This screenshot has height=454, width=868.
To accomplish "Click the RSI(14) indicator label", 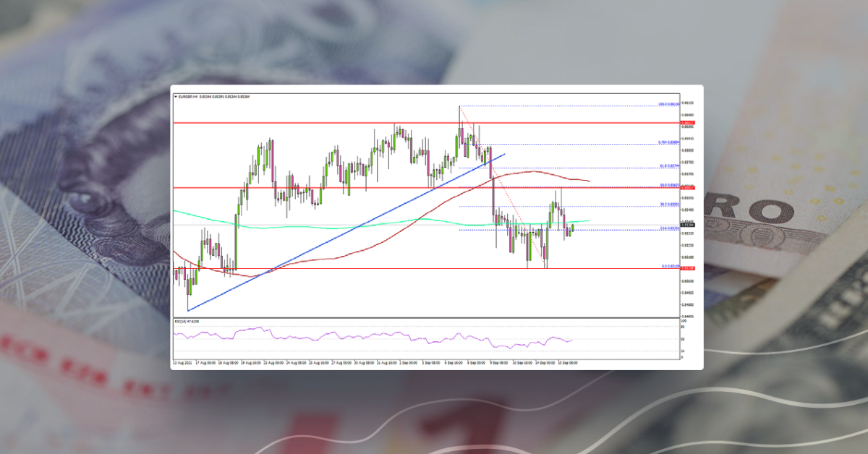I will click(182, 320).
